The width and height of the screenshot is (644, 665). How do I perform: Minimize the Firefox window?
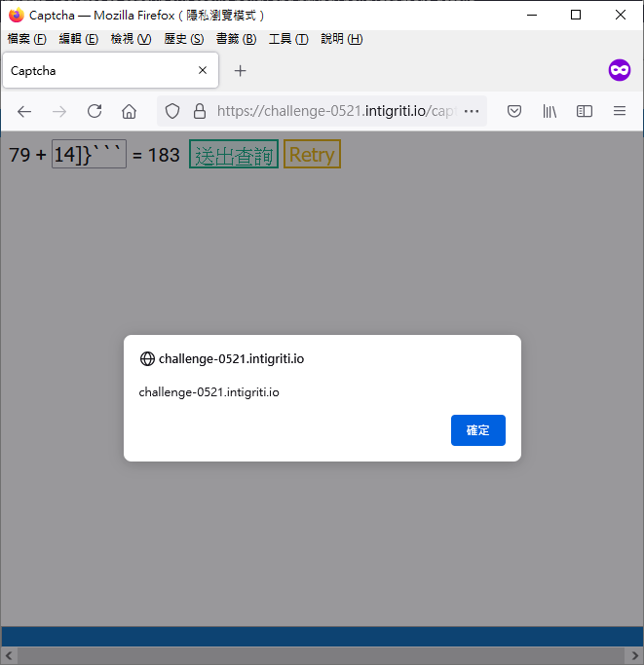click(532, 15)
